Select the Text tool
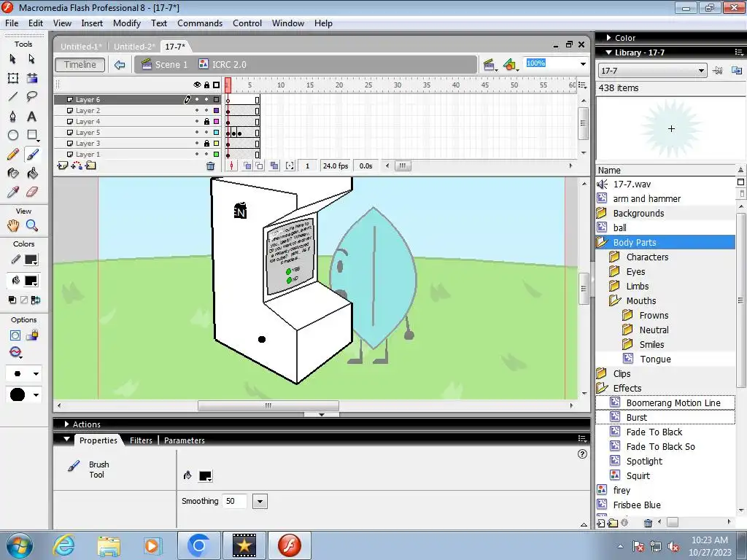 click(32, 116)
